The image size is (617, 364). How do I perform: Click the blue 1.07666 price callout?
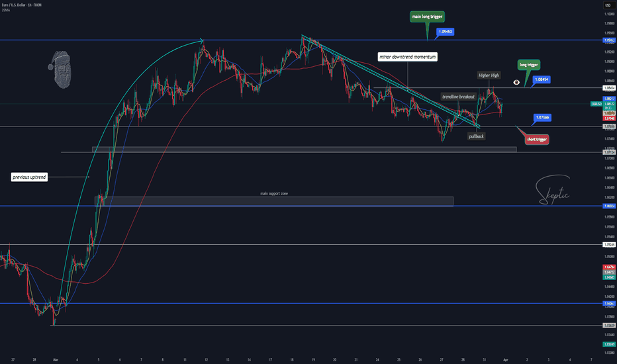pos(542,117)
